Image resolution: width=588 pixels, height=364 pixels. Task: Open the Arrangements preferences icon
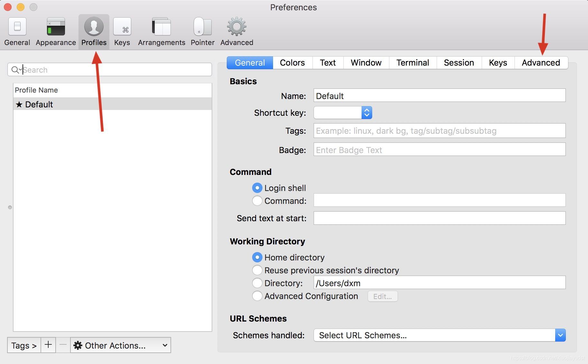pos(161,26)
